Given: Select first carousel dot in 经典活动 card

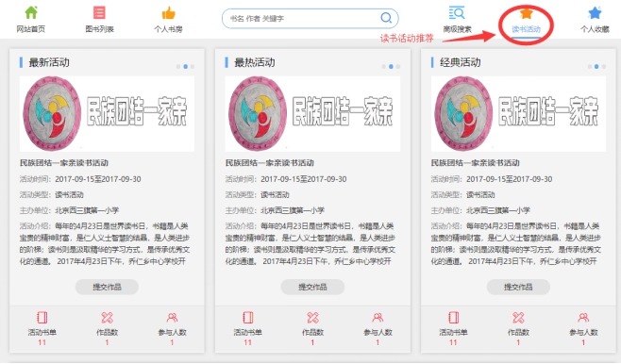Looking at the screenshot, I should click(x=590, y=66).
